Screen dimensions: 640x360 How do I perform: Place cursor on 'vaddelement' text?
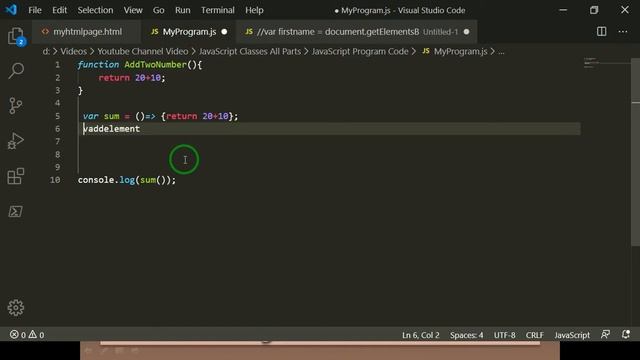click(111, 129)
